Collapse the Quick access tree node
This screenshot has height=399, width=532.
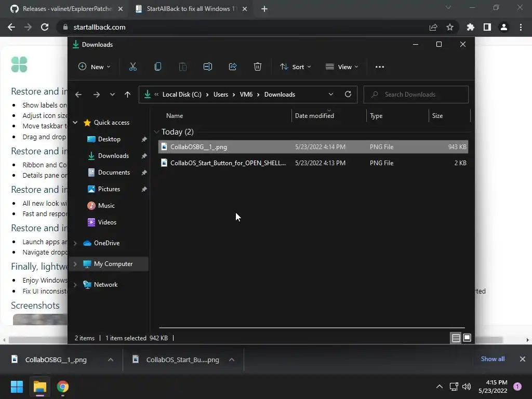pos(75,123)
